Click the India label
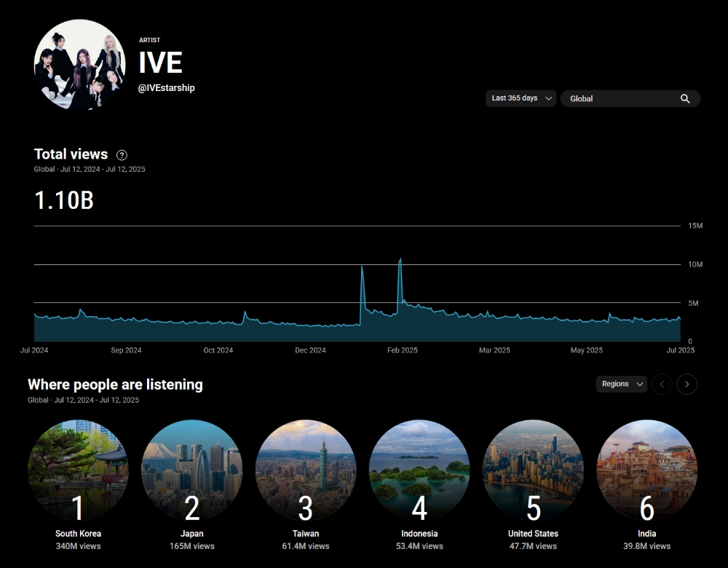Viewport: 728px width, 568px height. tap(646, 534)
